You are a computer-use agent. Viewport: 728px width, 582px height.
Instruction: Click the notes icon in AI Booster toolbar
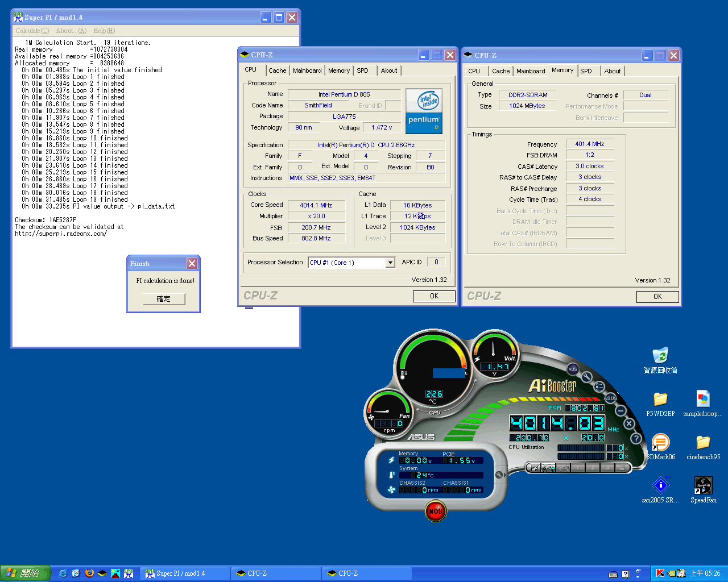534,468
